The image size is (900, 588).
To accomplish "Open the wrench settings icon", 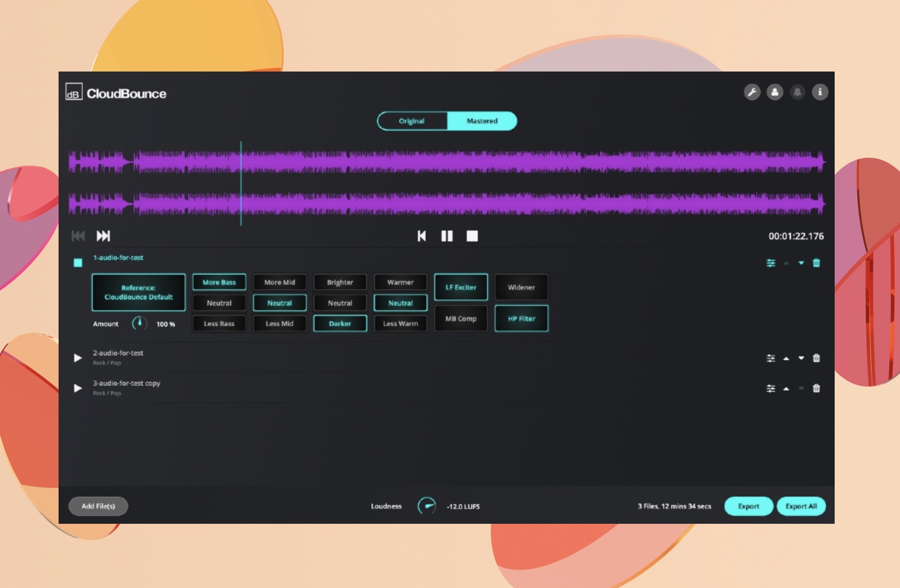I will [752, 92].
